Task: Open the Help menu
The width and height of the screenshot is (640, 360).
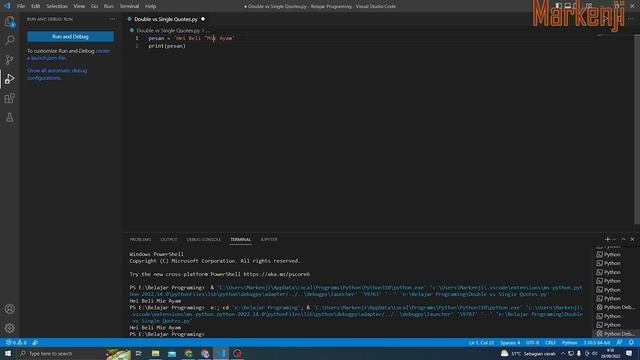Action: pos(150,6)
